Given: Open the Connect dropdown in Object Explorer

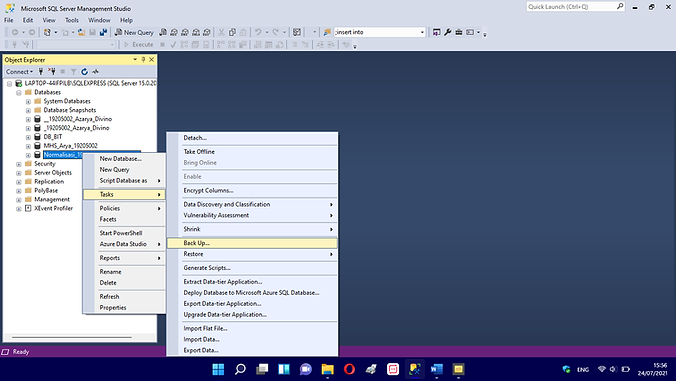Looking at the screenshot, I should pos(19,72).
